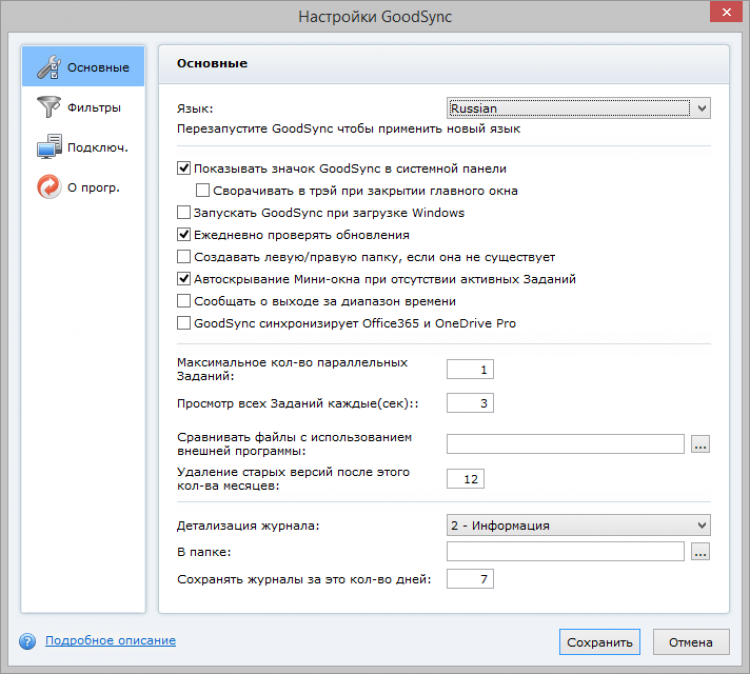The height and width of the screenshot is (674, 750).
Task: Enable Office365 and OneDrive Pro syncing
Action: pos(183,323)
